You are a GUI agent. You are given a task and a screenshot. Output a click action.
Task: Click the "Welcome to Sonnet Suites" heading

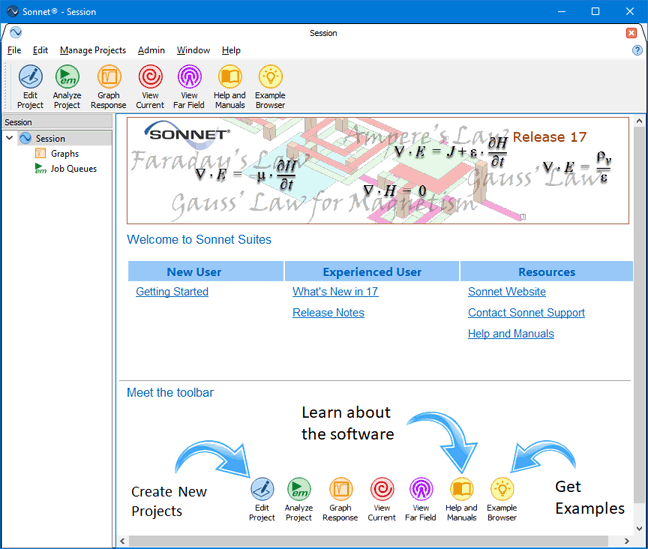[x=199, y=240]
